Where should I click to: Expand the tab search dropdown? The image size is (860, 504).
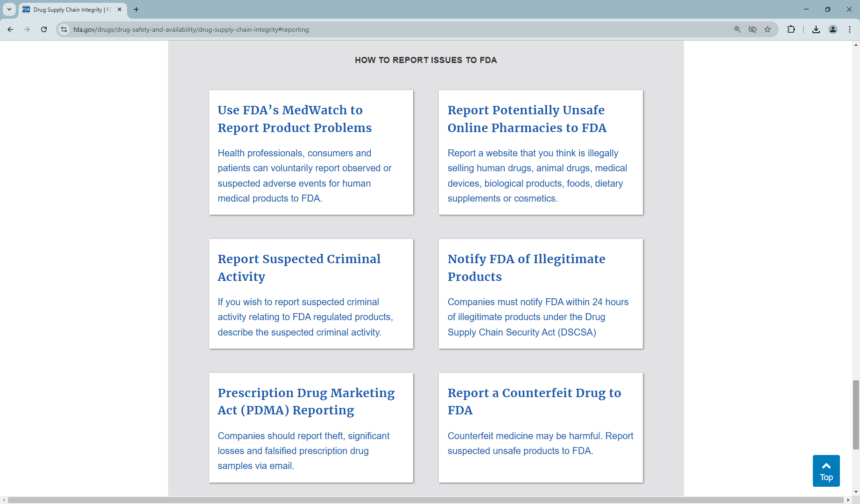click(9, 9)
